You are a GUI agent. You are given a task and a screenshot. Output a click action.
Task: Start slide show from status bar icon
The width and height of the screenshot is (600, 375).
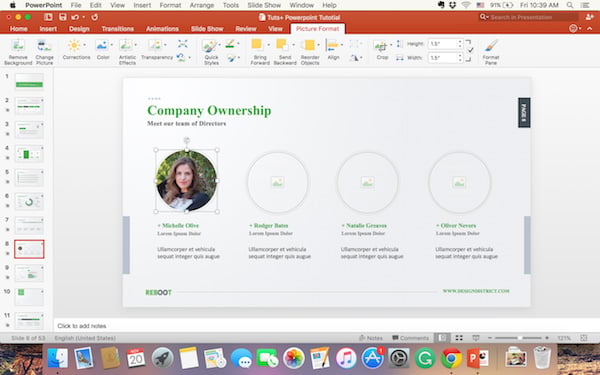[x=476, y=338]
